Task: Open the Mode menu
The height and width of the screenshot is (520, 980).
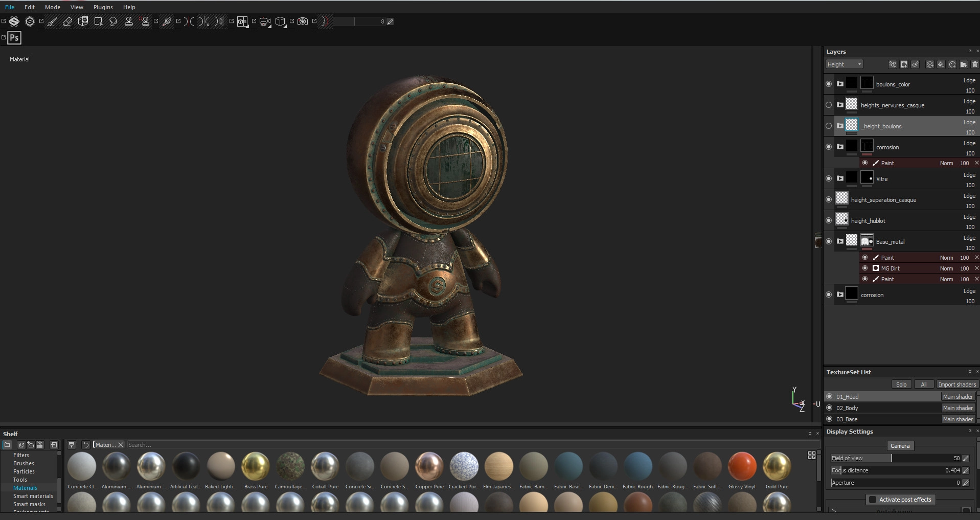Action: tap(53, 7)
